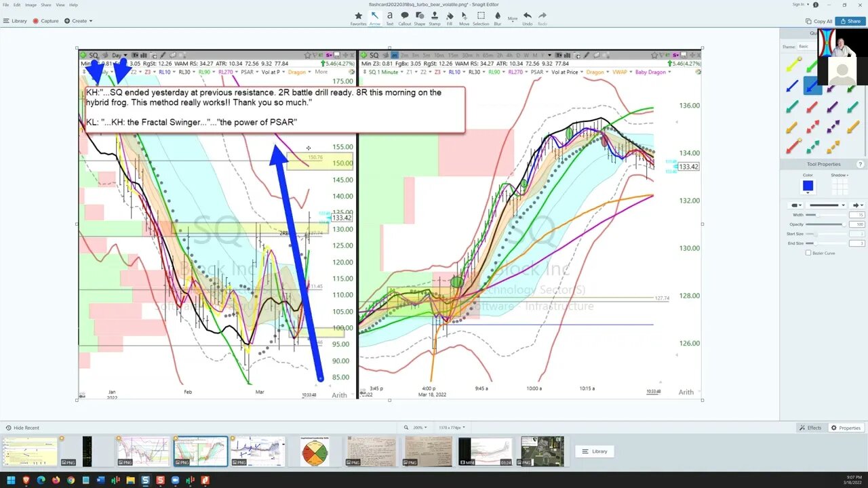
Task: Open the Sign In dropdown
Action: (x=801, y=5)
